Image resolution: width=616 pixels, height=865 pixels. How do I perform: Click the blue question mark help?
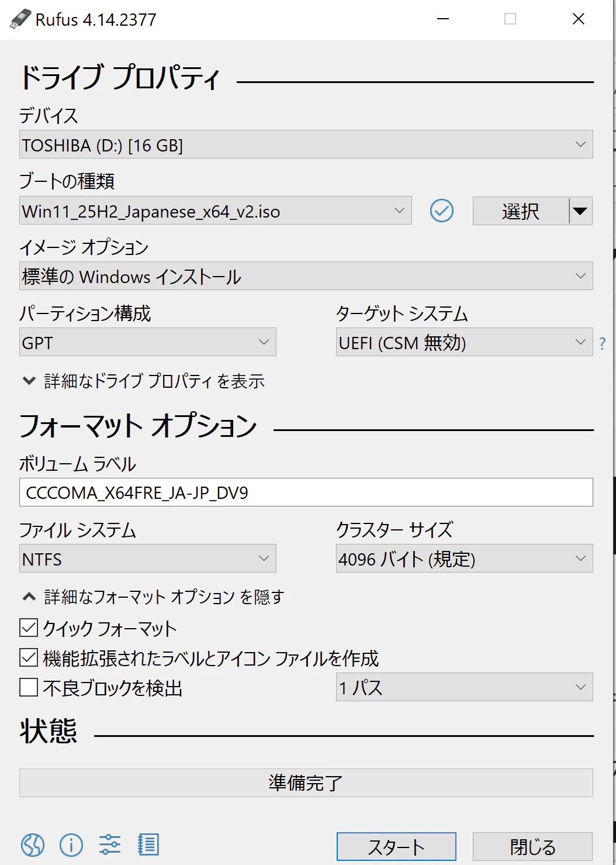click(603, 343)
